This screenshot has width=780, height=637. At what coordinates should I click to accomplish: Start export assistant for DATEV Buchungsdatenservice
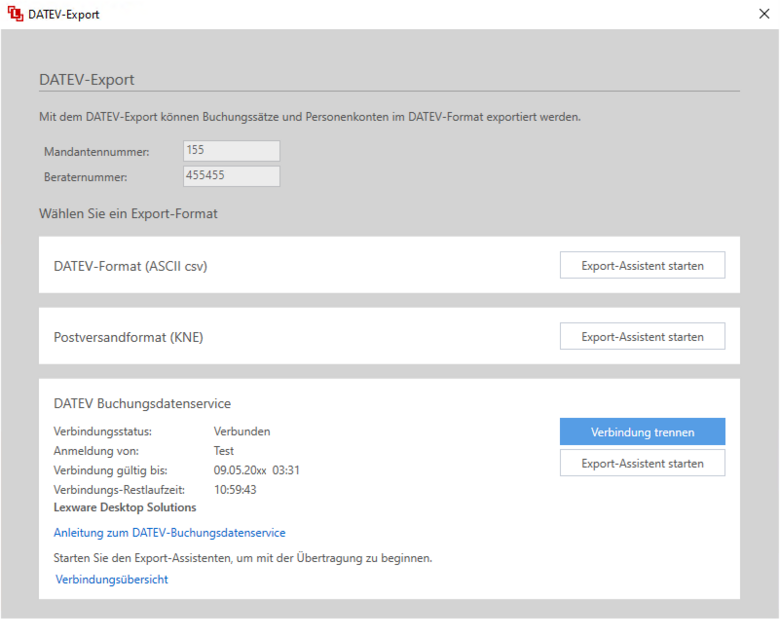pos(642,463)
